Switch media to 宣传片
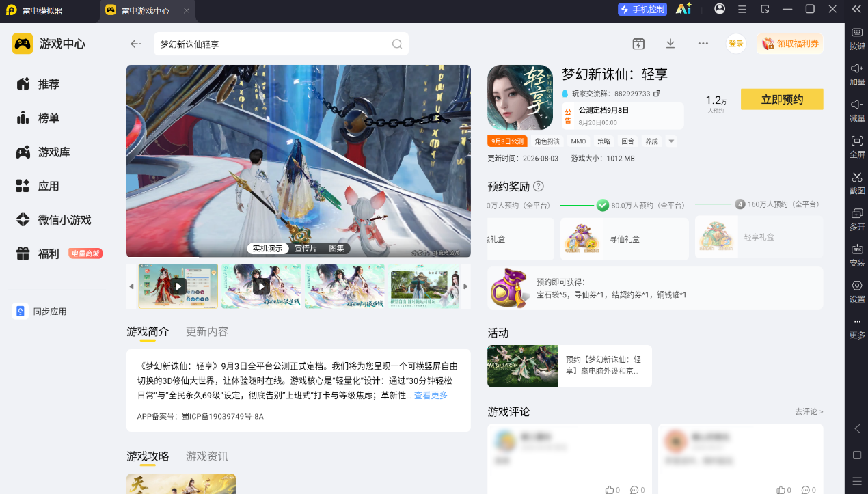The width and height of the screenshot is (868, 494). (x=306, y=249)
